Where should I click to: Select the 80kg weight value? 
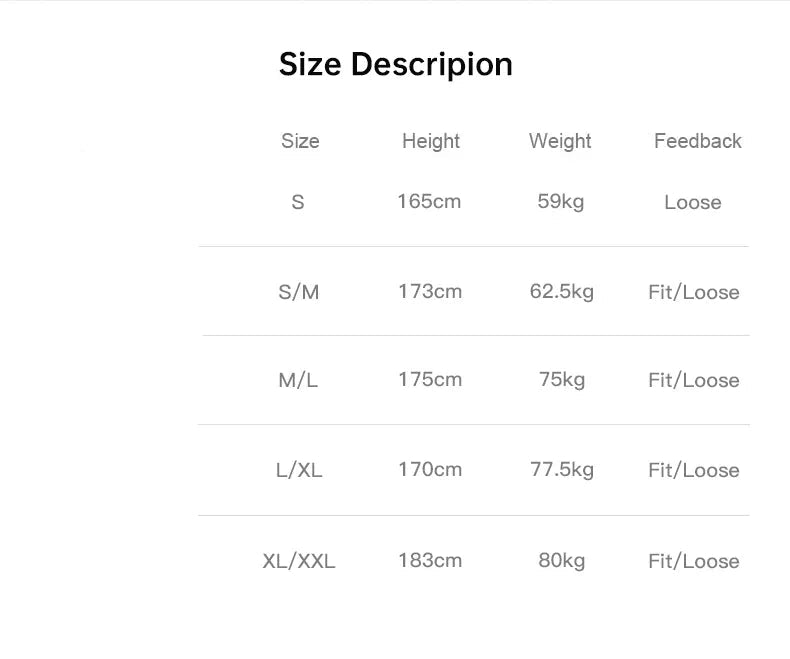pos(561,560)
